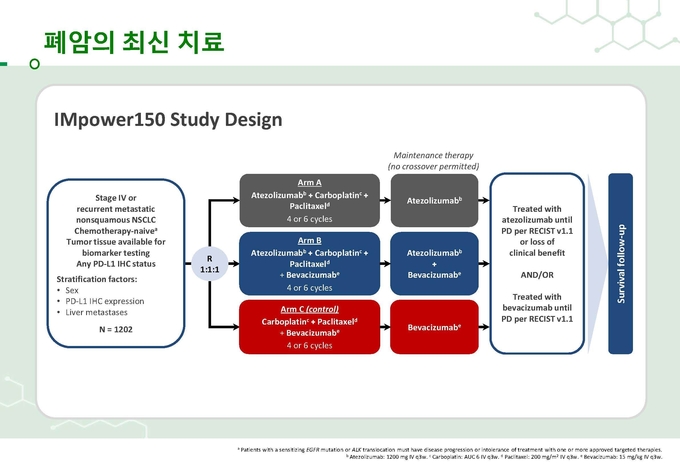This screenshot has height=471, width=680.
Task: Click 'Carboplatin + Paclitaxel' in Arm C box
Action: pos(309,322)
